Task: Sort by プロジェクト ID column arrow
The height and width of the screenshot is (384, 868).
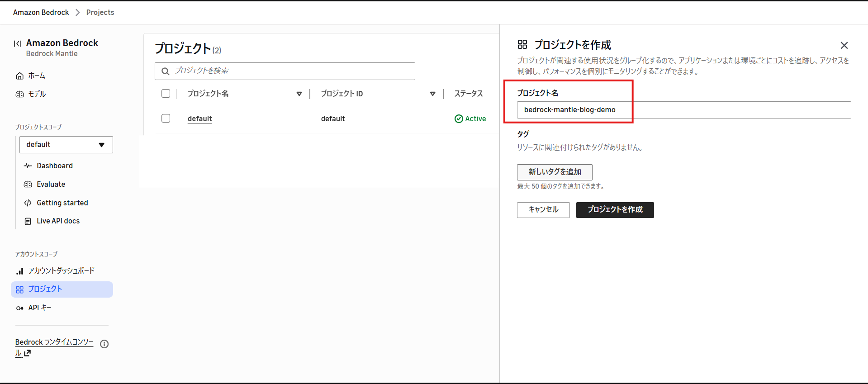Action: pyautogui.click(x=432, y=94)
